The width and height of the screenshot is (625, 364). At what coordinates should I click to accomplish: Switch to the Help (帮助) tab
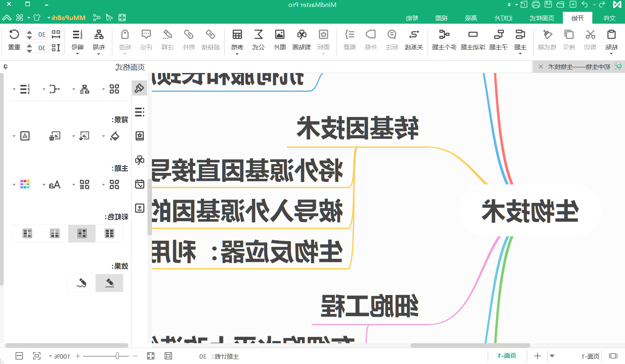coord(412,18)
